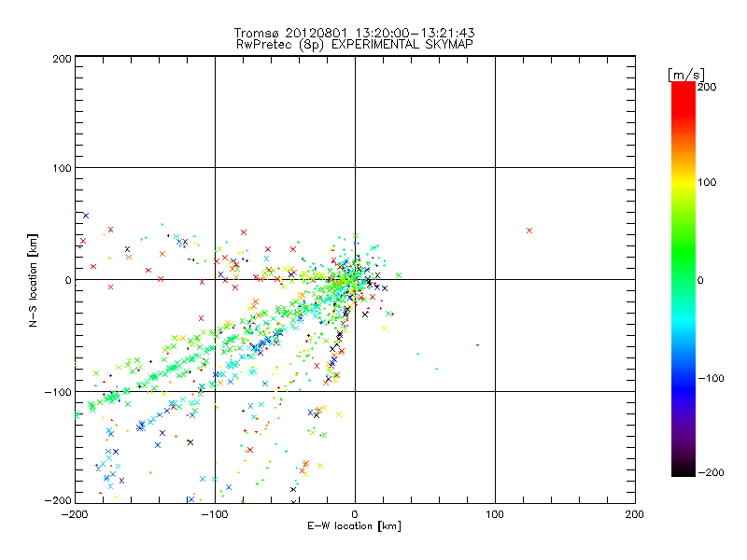
Task: Click the colorbar '200' top label
Action: click(707, 87)
